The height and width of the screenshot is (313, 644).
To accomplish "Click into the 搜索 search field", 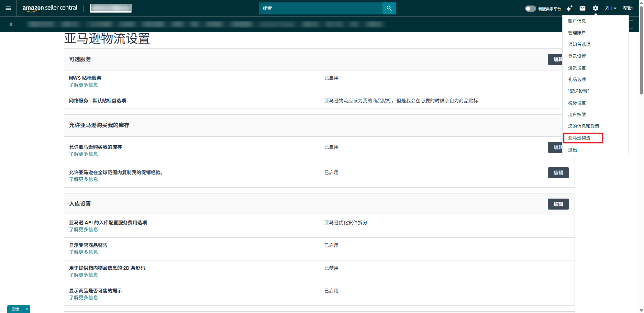I will click(x=320, y=8).
